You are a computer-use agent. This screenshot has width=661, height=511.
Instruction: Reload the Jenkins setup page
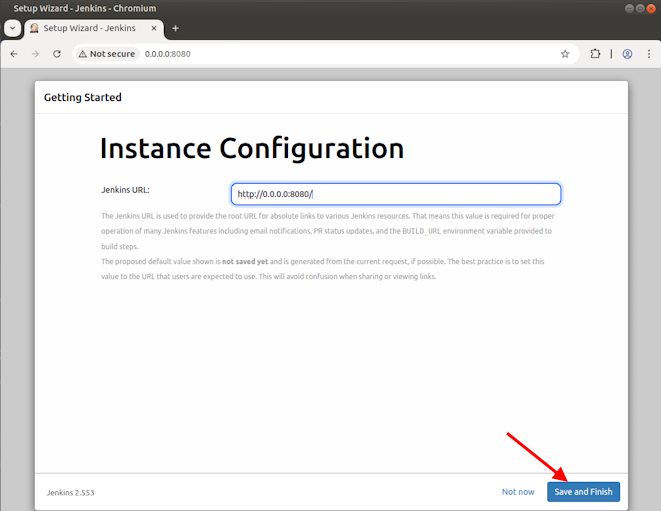pos(57,54)
